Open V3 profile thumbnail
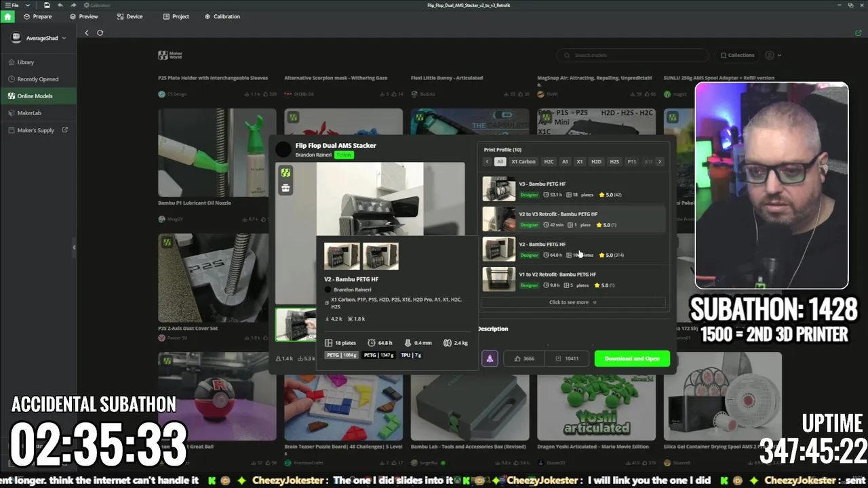The width and height of the screenshot is (868, 488). tap(498, 189)
